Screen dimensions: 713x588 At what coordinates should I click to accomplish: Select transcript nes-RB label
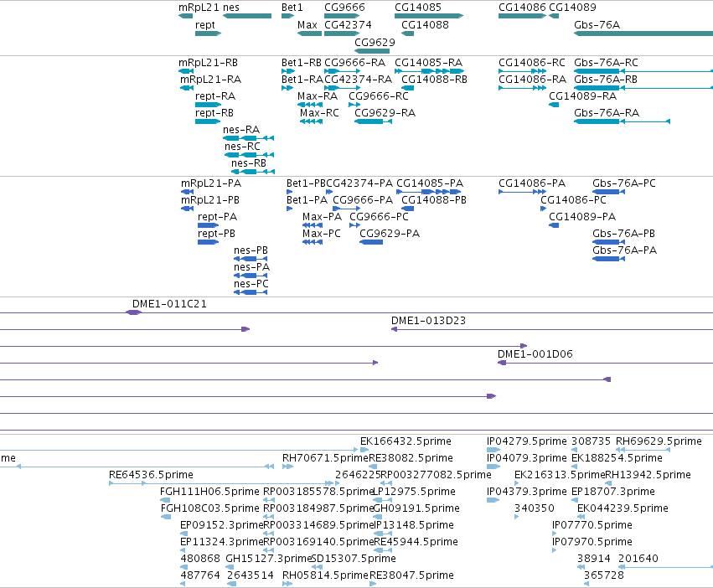pos(248,163)
